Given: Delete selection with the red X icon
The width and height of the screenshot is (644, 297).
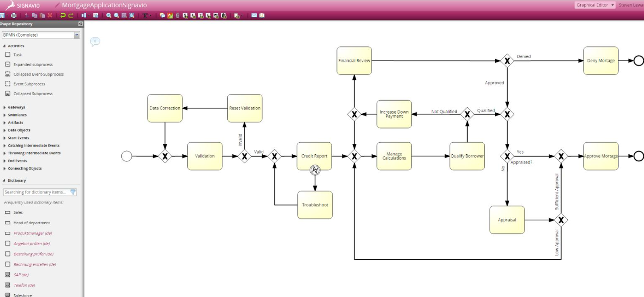Looking at the screenshot, I should pos(50,16).
